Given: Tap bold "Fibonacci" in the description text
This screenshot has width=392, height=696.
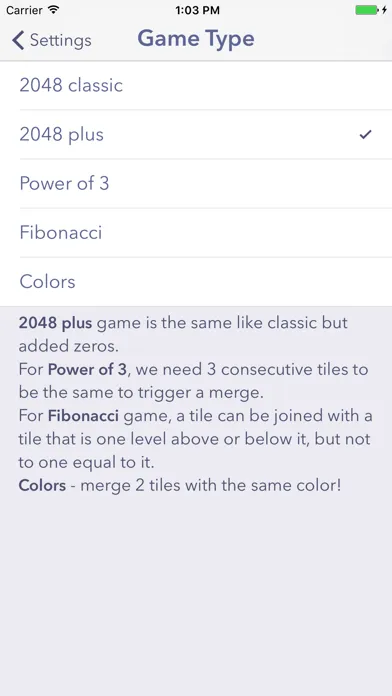Looking at the screenshot, I should (83, 416).
